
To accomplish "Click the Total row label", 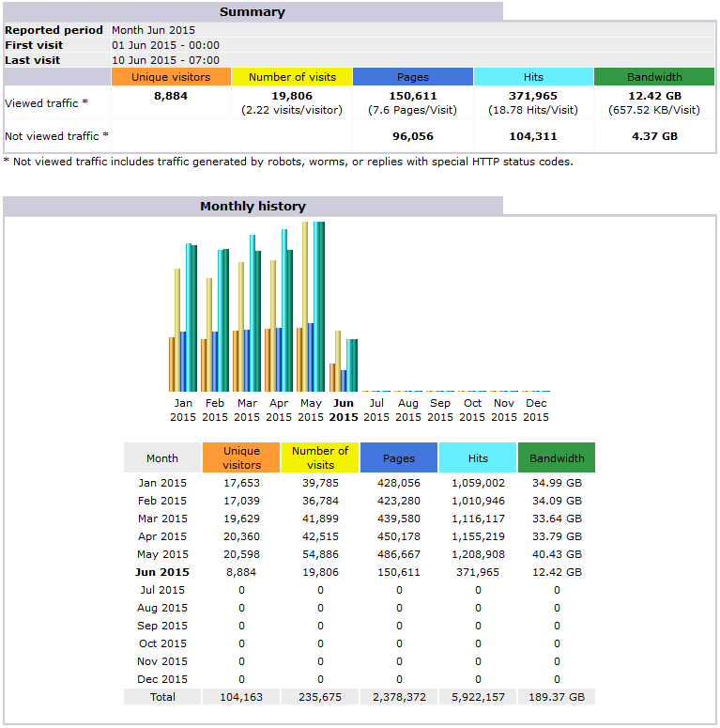I will pos(162,697).
